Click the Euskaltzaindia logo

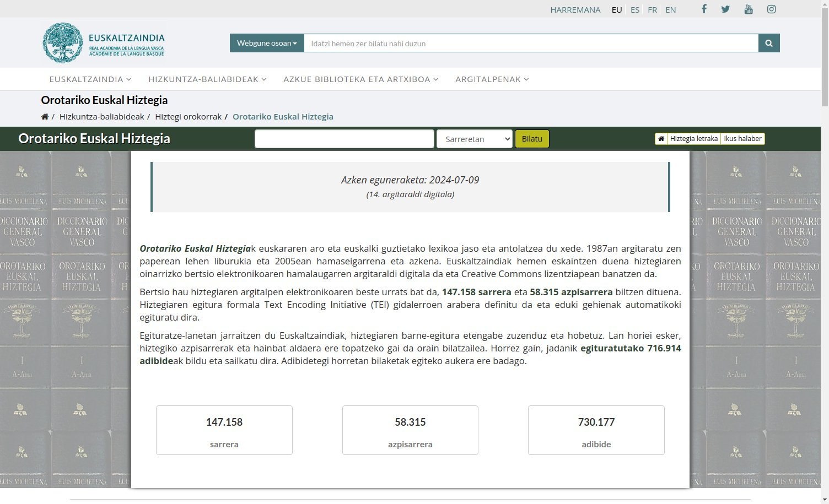click(104, 43)
